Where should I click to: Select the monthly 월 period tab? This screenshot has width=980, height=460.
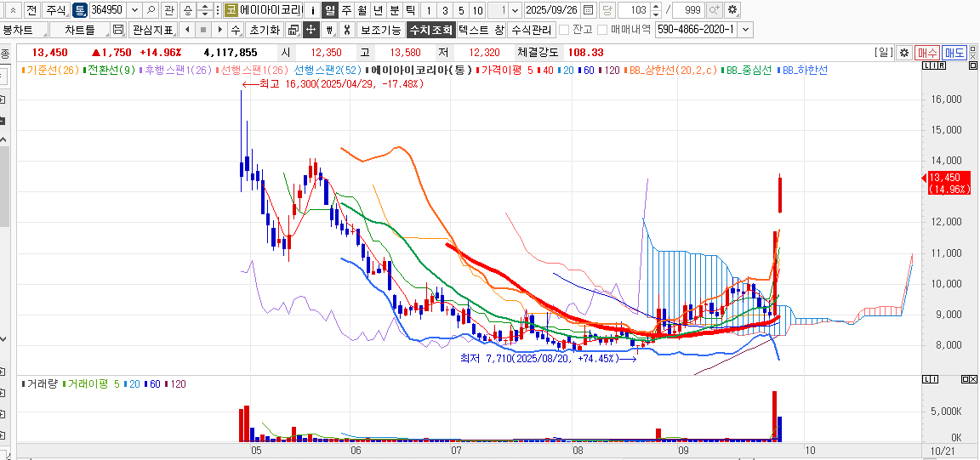pos(362,10)
